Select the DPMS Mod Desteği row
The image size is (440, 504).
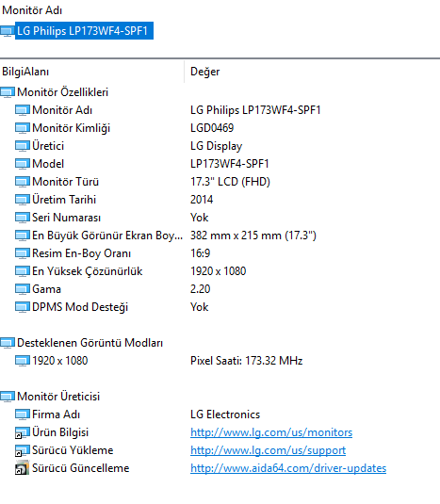[220, 307]
